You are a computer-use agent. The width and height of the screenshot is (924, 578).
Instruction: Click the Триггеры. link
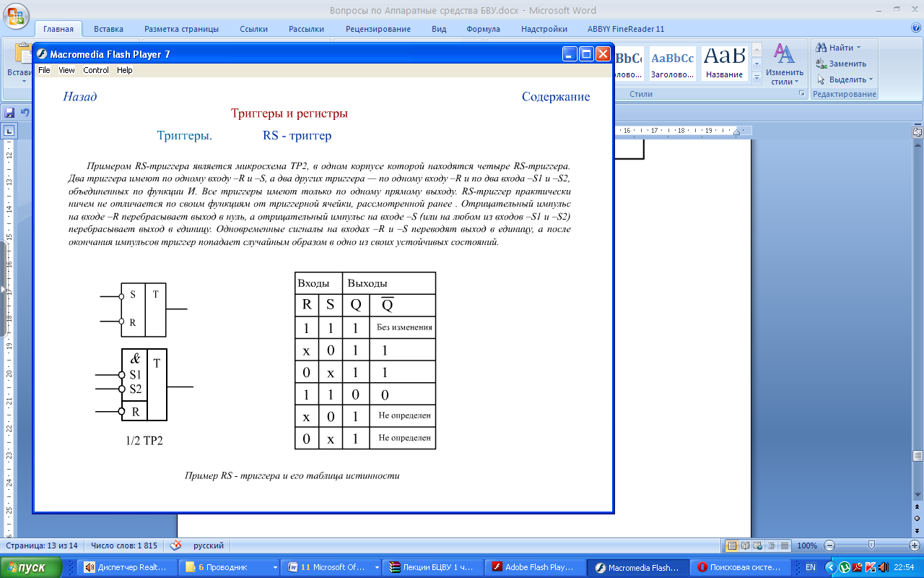(185, 135)
